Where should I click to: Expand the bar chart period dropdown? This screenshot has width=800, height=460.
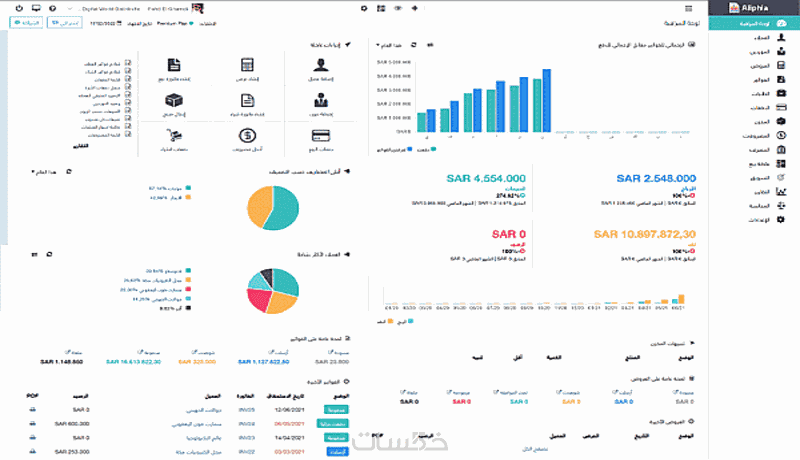(389, 45)
